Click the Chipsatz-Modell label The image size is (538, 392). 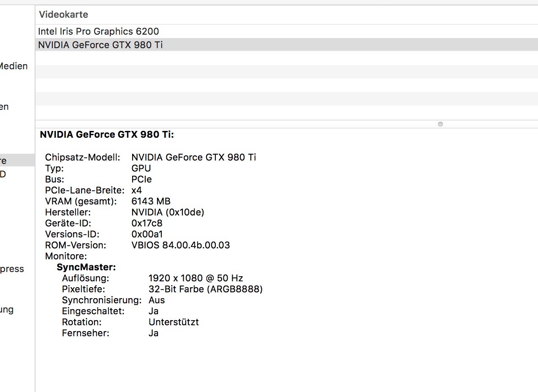(83, 157)
